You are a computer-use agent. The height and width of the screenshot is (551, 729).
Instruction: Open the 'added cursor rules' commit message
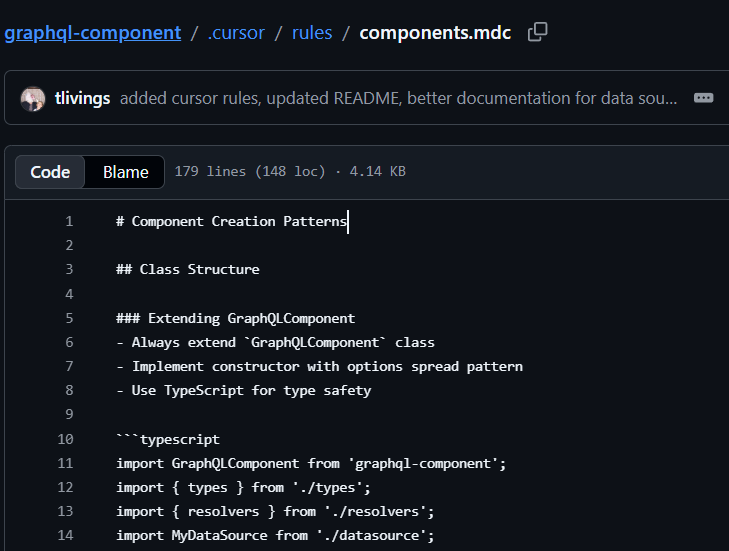(x=398, y=98)
